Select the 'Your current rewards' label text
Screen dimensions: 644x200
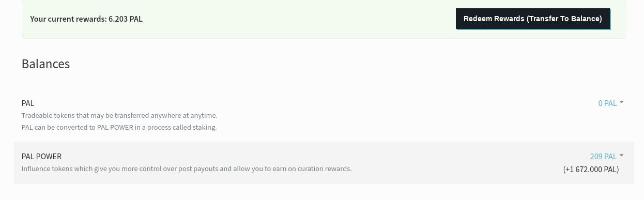pos(68,19)
